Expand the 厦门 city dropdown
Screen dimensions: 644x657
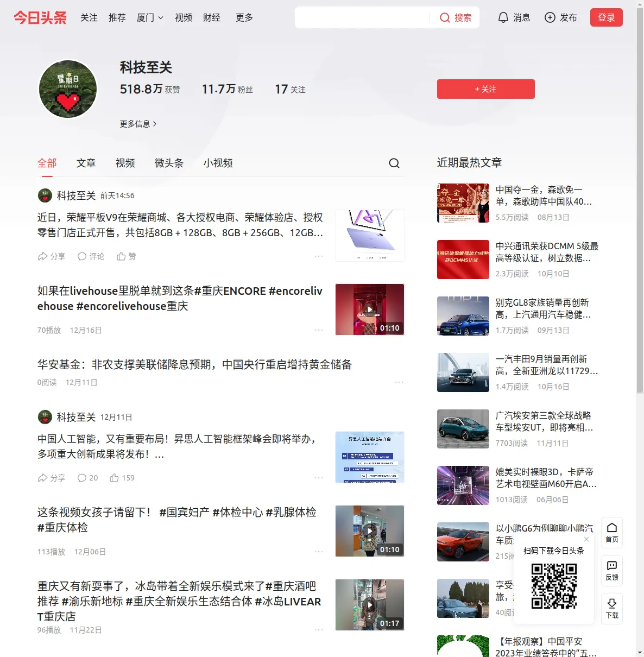(x=150, y=17)
